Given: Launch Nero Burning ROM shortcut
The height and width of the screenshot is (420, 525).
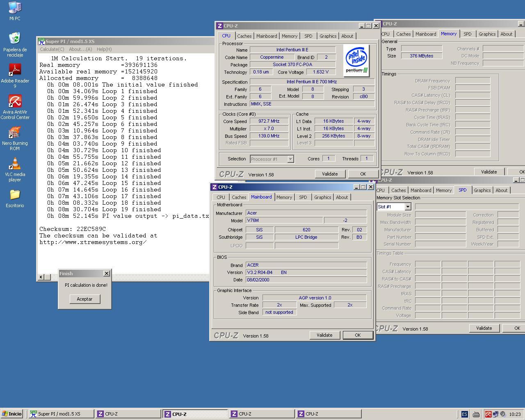Looking at the screenshot, I should click(15, 138).
